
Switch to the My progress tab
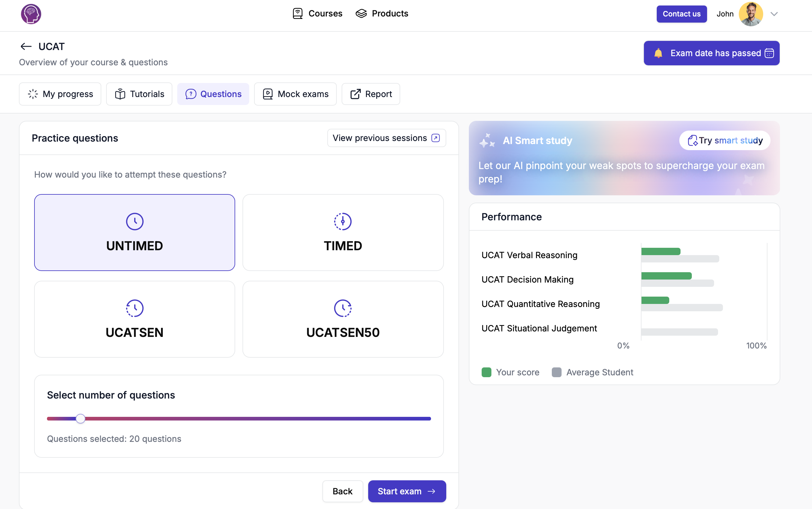click(x=60, y=94)
